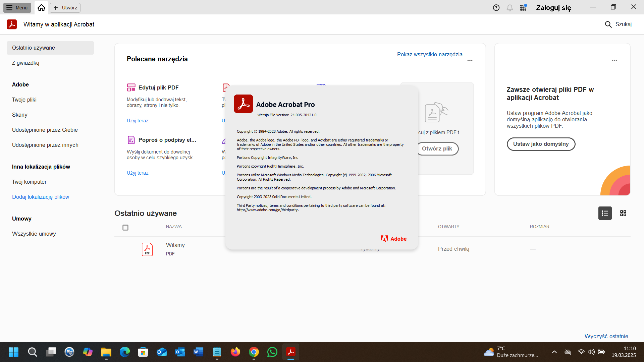This screenshot has height=362, width=644.
Task: Click the Witamy PDF file icon
Action: tap(147, 249)
